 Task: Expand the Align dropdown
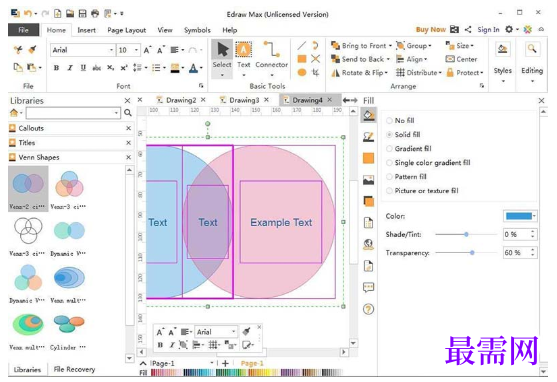(x=426, y=59)
